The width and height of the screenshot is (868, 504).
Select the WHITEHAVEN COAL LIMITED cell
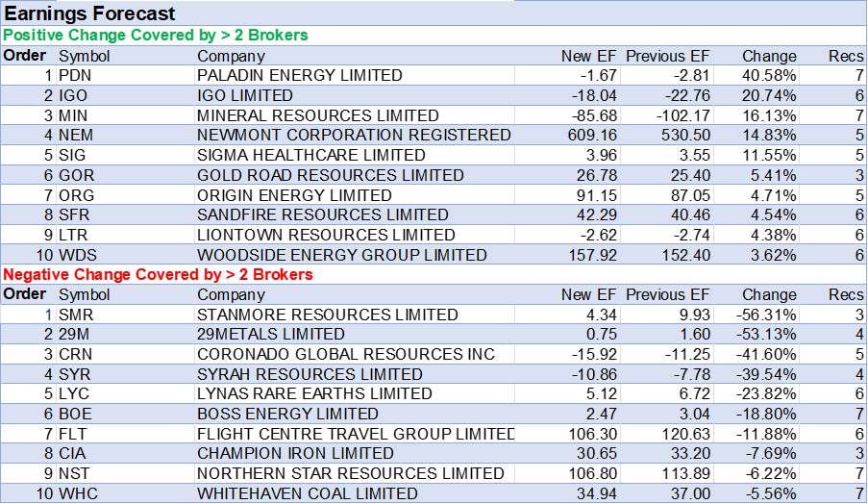coord(307,493)
